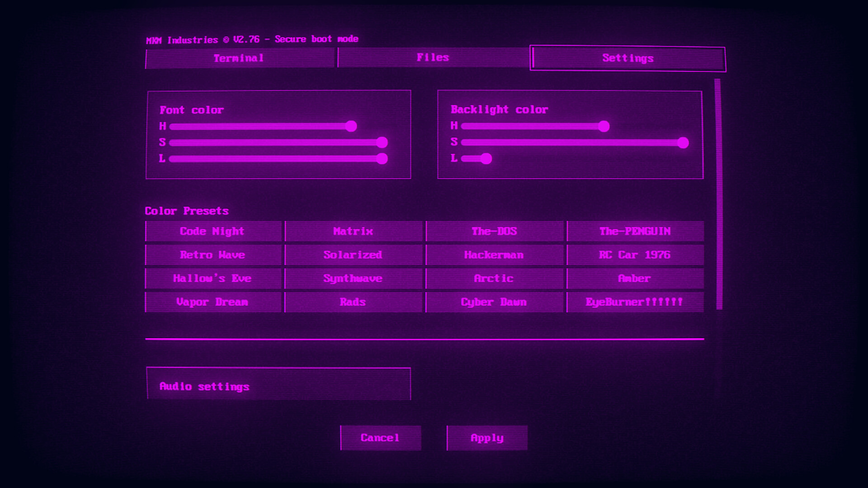The width and height of the screenshot is (868, 488).
Task: Apply the Synthwave color preset
Action: click(x=353, y=278)
